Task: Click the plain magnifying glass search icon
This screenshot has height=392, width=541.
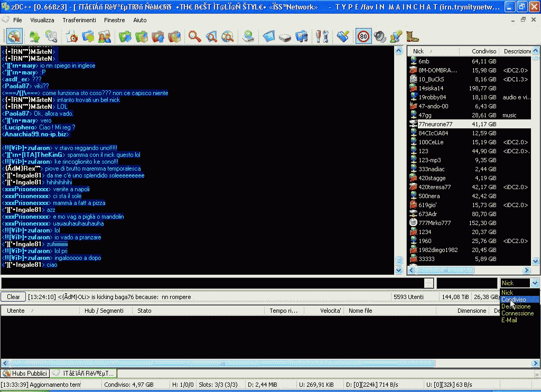Action: click(195, 36)
